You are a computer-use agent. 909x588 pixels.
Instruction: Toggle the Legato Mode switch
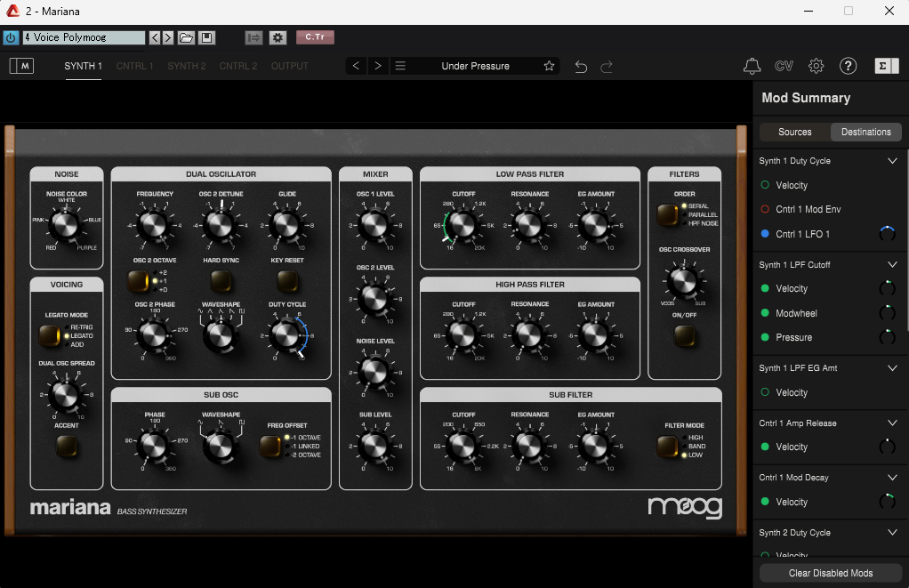click(x=49, y=335)
